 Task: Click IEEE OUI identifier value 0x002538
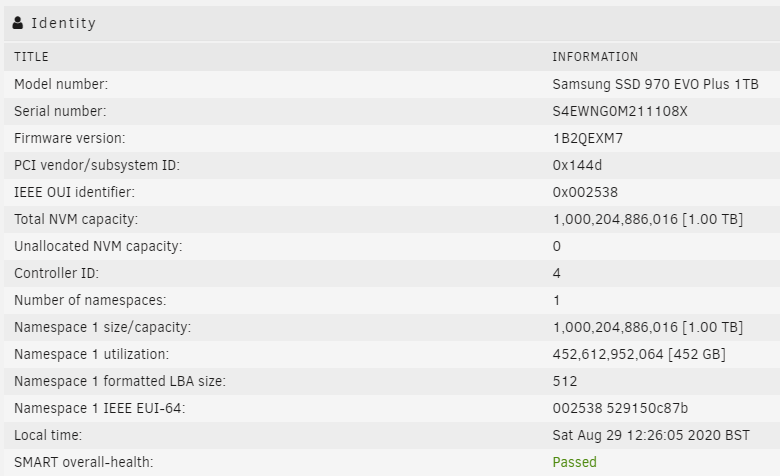pyautogui.click(x=585, y=192)
